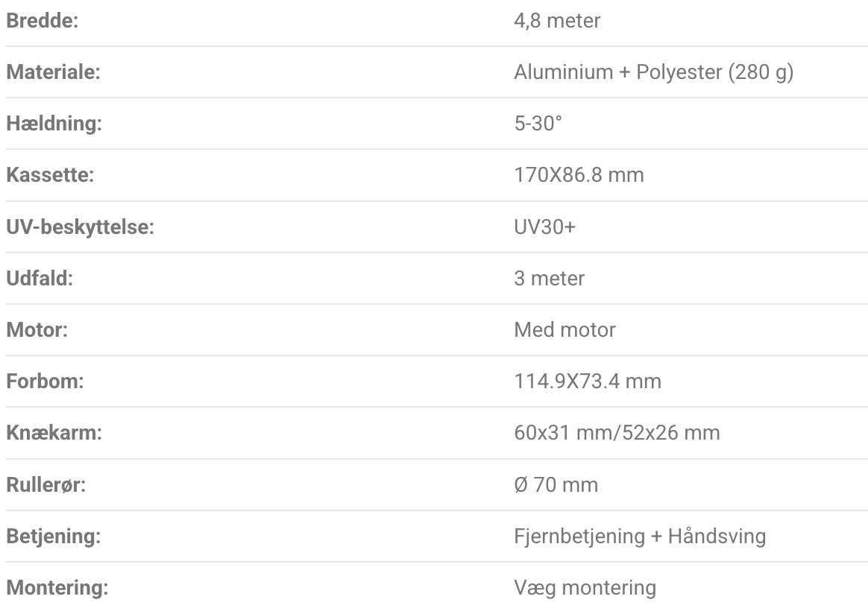Select the Væg montering value
The height and width of the screenshot is (611, 868).
coord(585,587)
